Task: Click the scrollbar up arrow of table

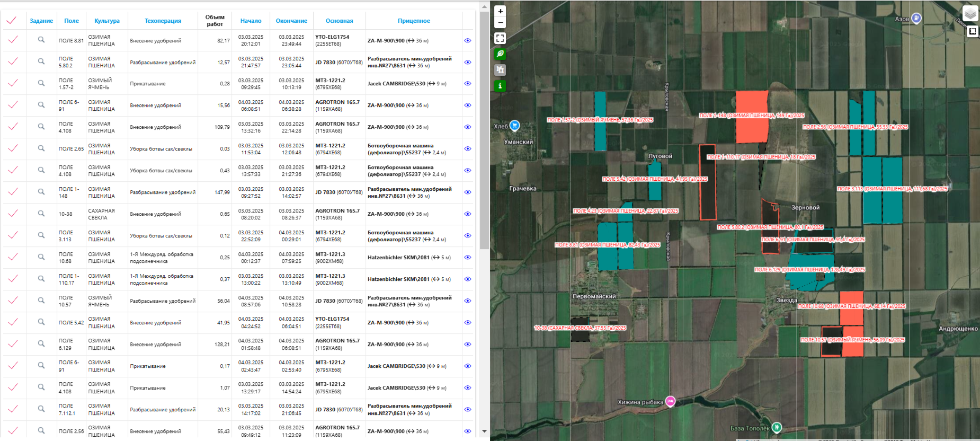Action: tap(484, 7)
